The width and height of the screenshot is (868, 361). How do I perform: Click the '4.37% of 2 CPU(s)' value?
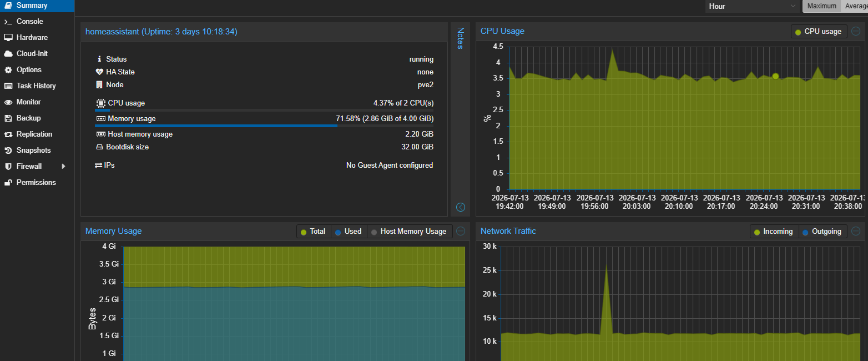click(403, 103)
